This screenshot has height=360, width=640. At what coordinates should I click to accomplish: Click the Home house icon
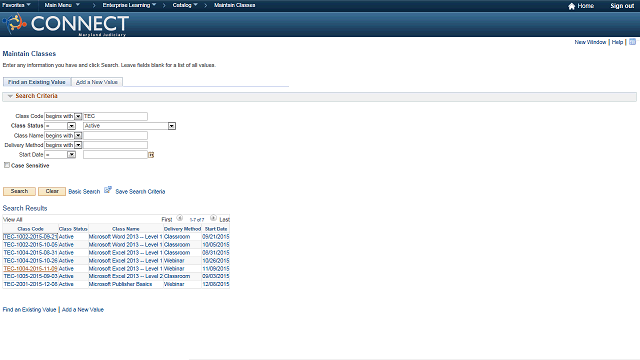point(571,6)
